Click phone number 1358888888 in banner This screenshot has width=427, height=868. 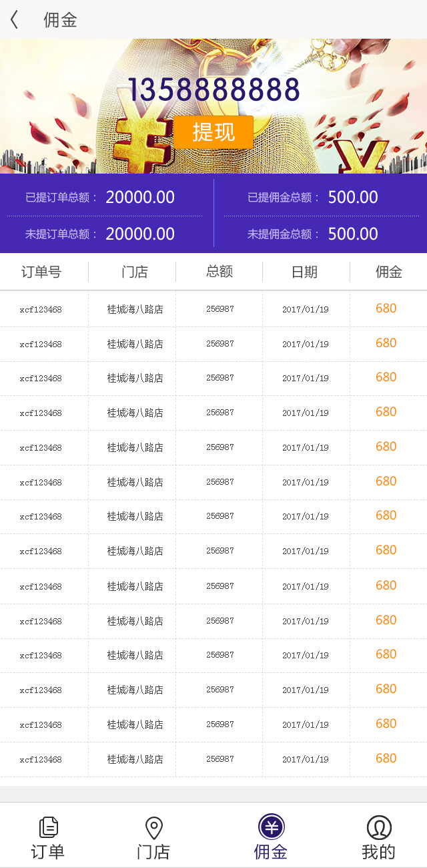tap(213, 89)
